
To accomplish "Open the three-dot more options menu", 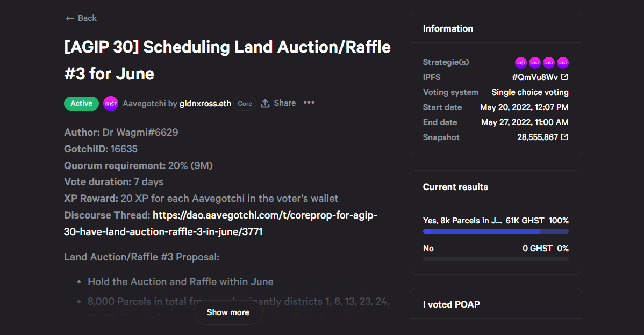I will [309, 103].
